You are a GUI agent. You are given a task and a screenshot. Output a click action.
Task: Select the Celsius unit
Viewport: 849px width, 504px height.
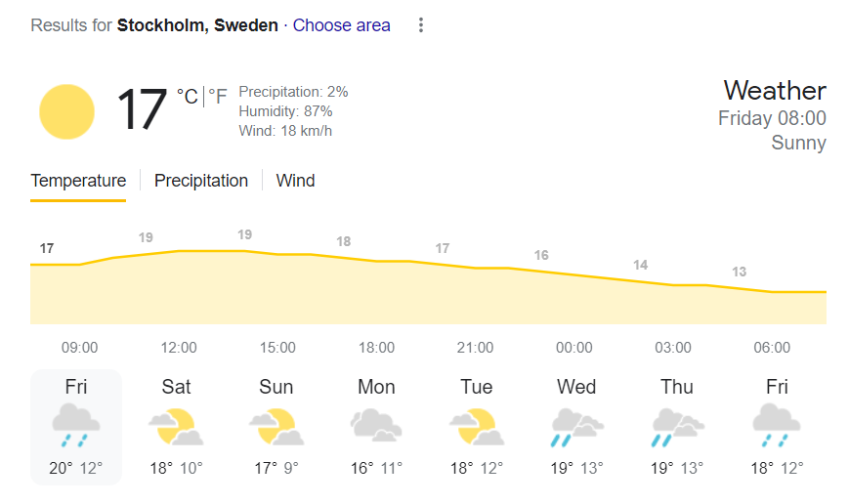tap(187, 96)
